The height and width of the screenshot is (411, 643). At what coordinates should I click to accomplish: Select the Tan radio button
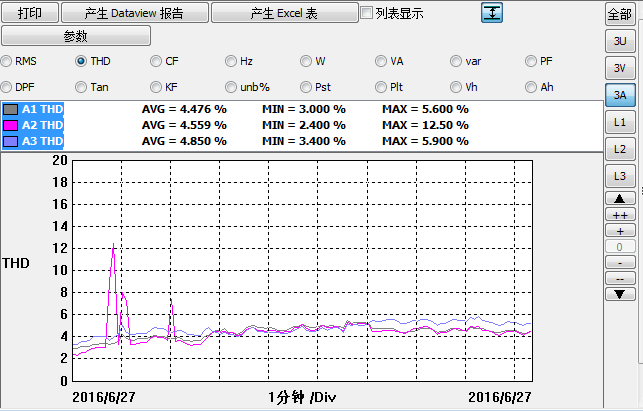pyautogui.click(x=81, y=87)
